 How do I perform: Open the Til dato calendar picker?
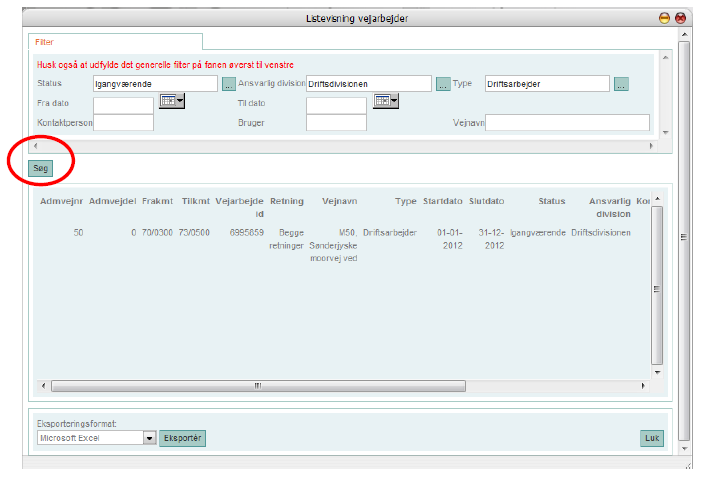[386, 102]
